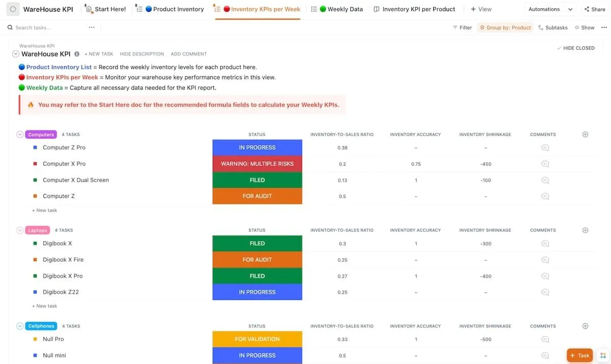
Task: Expand the Automations dropdown arrow
Action: (x=570, y=9)
